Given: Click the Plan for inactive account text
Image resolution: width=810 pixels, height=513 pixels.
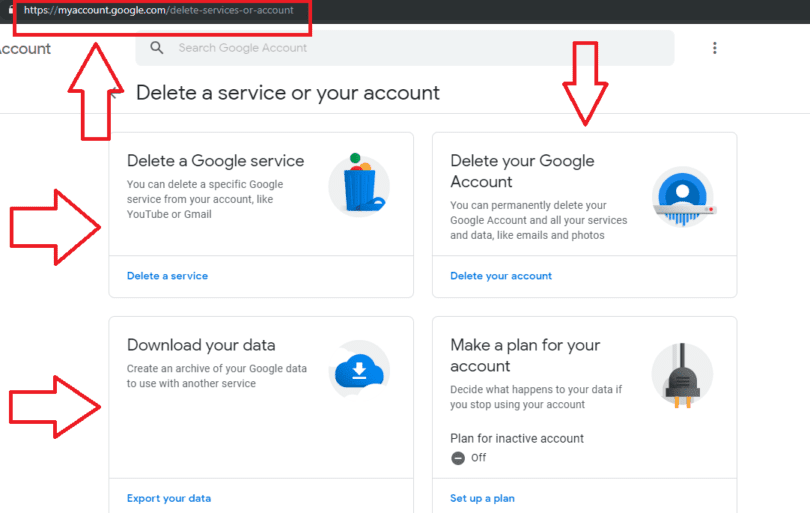Looking at the screenshot, I should 517,439.
